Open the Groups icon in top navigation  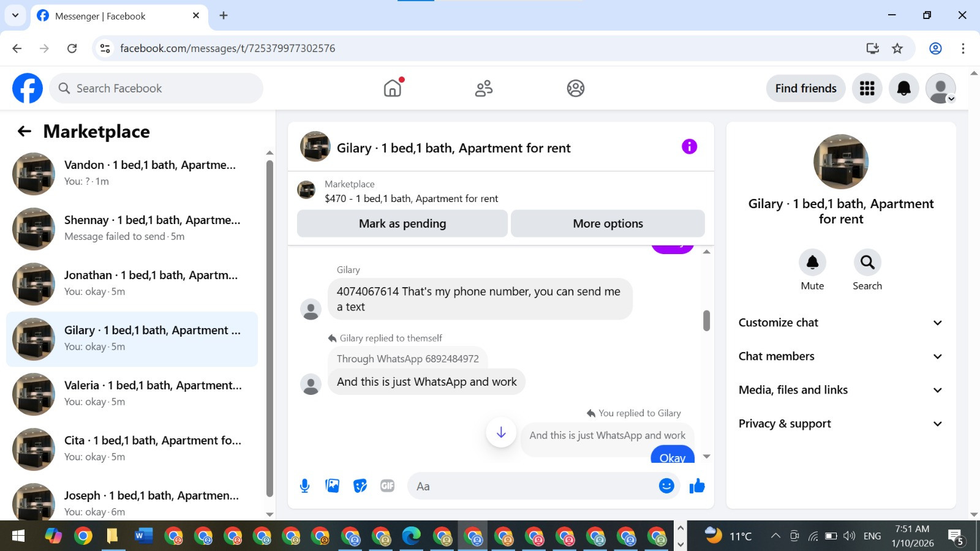[576, 88]
